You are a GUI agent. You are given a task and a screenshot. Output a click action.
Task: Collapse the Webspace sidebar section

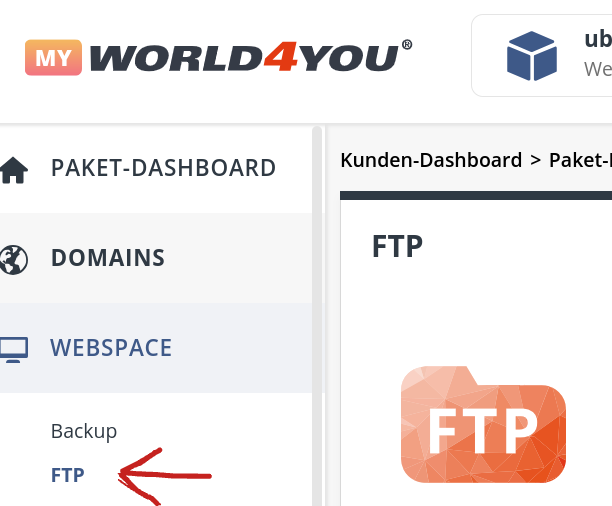(111, 348)
